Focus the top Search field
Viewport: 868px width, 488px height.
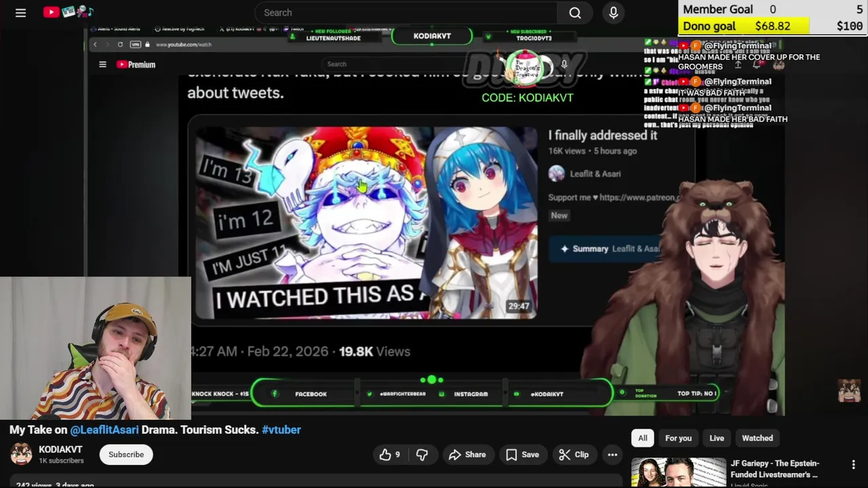pos(406,13)
